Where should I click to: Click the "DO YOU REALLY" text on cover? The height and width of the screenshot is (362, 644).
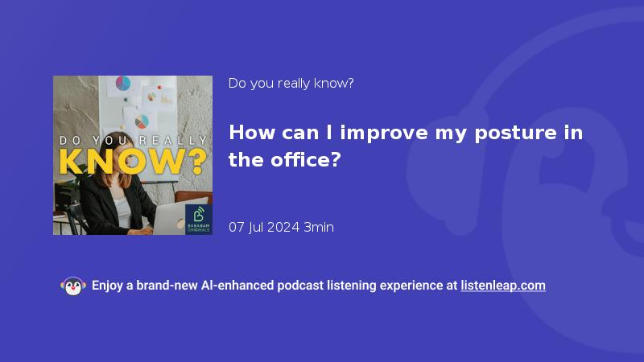[x=133, y=140]
